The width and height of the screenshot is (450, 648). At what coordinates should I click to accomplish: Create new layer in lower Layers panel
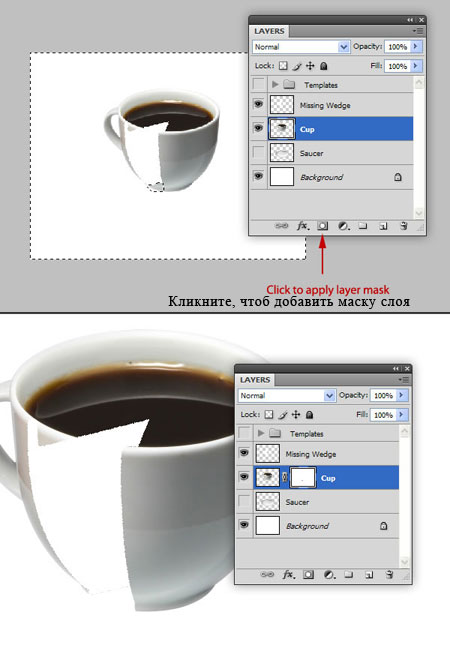click(x=369, y=575)
